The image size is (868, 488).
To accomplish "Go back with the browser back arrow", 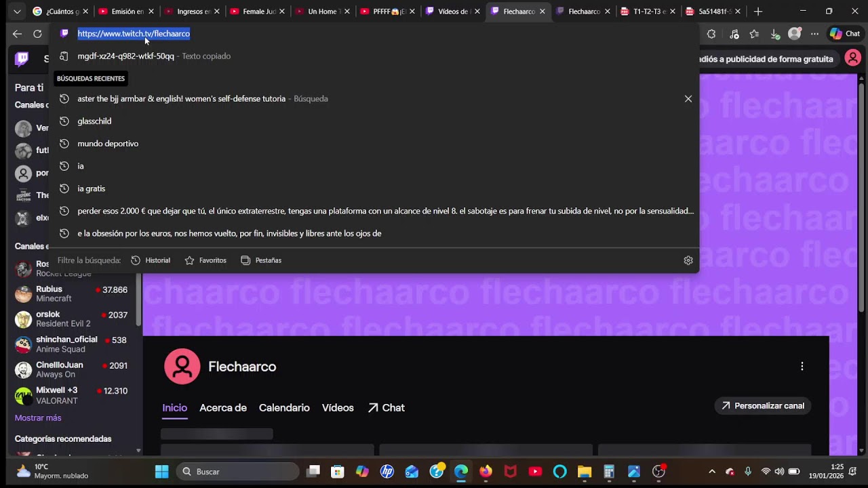I will pyautogui.click(x=18, y=34).
